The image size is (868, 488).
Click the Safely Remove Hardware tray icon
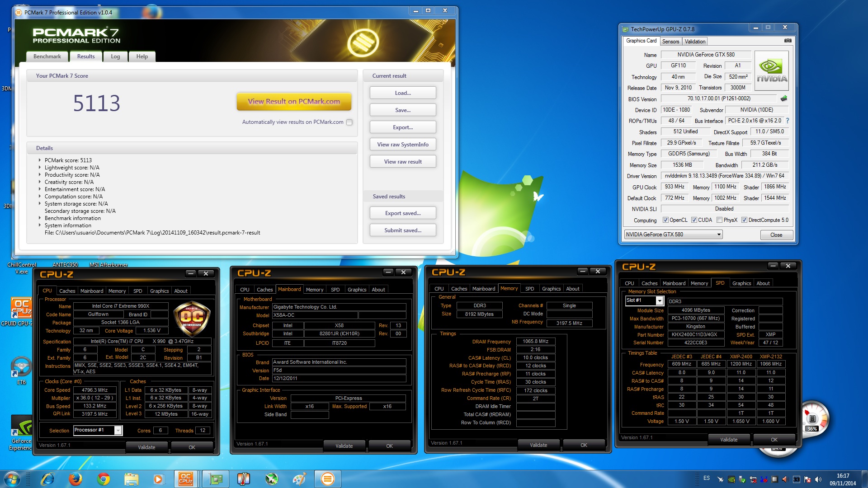pos(742,479)
